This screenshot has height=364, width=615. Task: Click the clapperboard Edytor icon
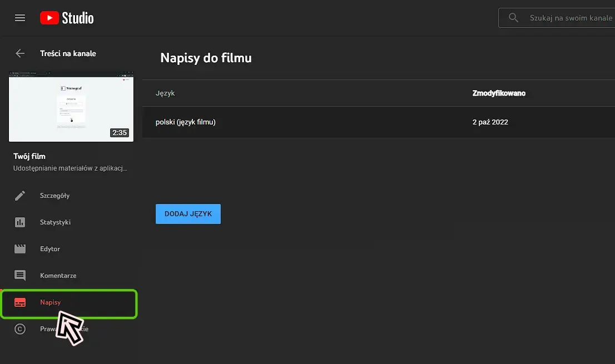20,249
